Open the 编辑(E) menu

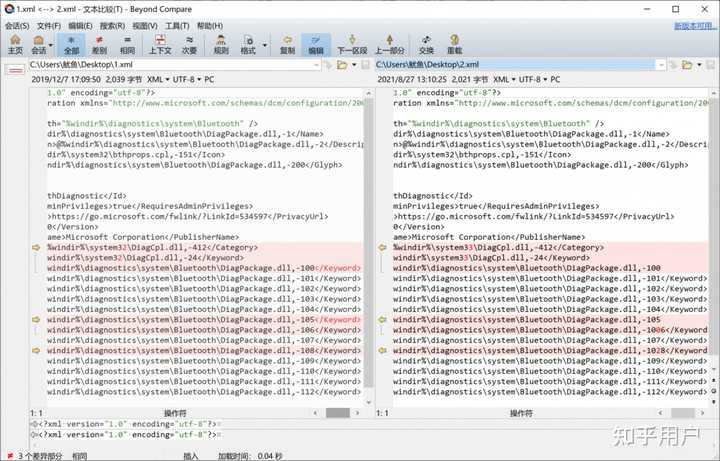[80, 26]
